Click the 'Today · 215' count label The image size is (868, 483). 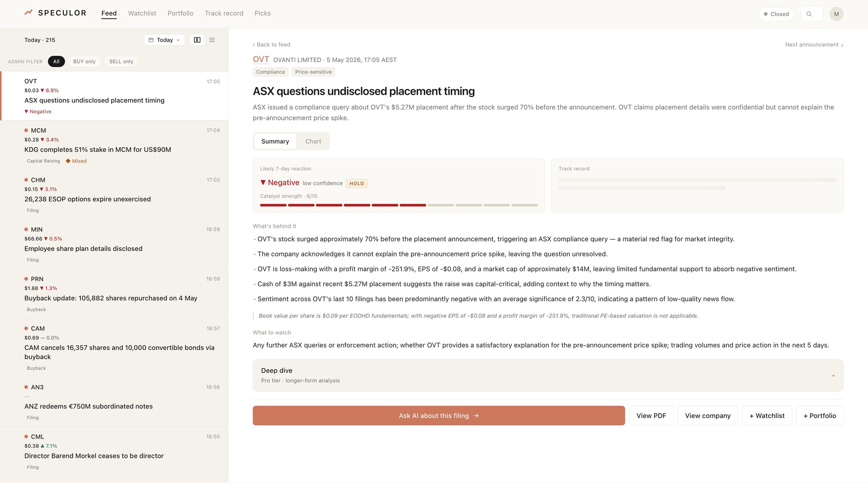pos(40,40)
